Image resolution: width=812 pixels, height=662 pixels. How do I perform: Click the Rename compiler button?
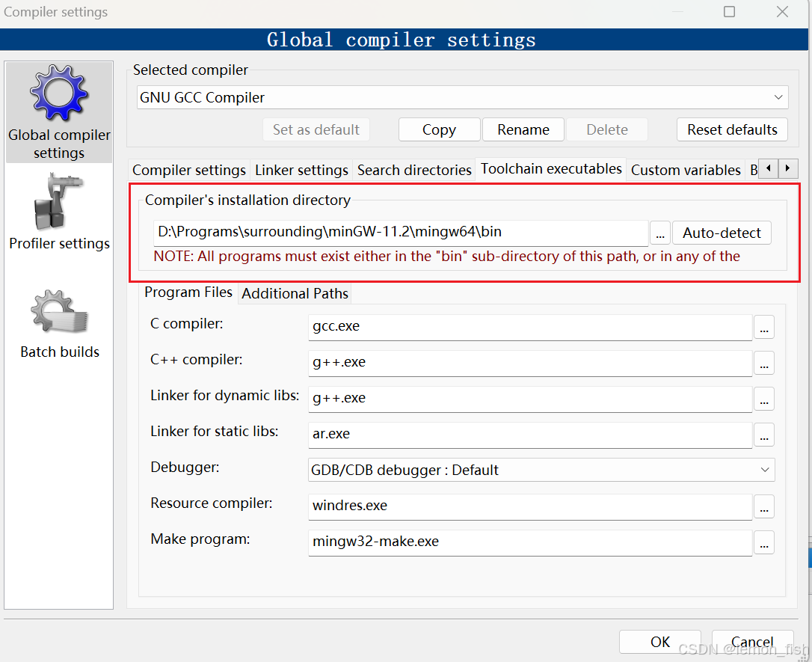point(523,129)
